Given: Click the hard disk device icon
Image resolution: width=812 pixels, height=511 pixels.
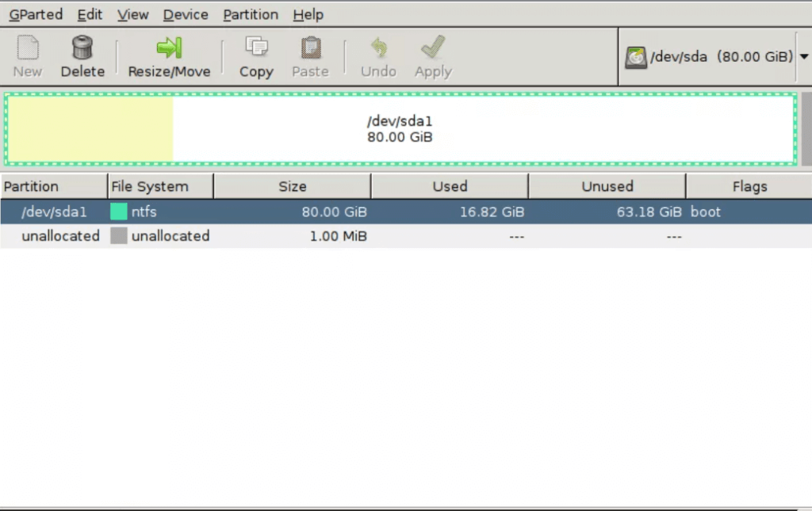Looking at the screenshot, I should point(635,57).
